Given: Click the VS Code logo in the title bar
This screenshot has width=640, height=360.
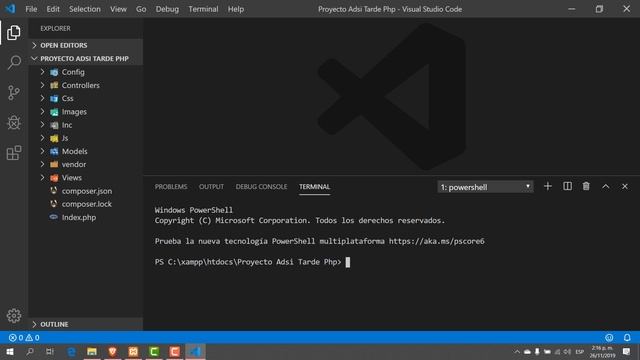Looking at the screenshot, I should [10, 9].
